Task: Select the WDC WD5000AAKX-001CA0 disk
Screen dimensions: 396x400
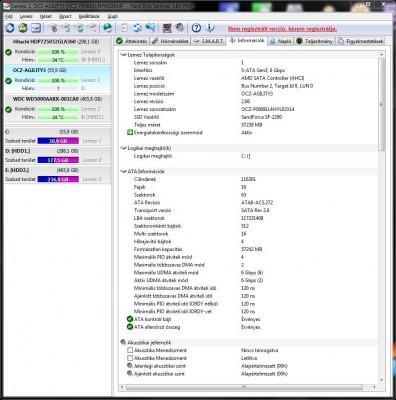Action: 57,108
